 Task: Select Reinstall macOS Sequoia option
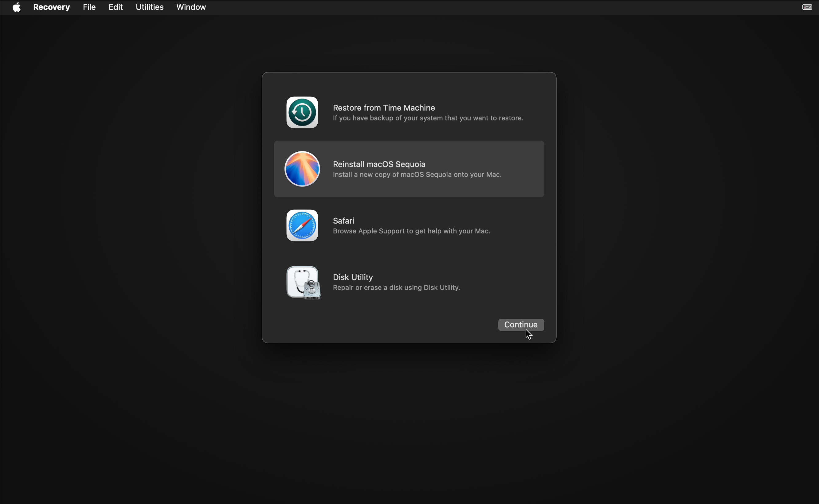(409, 169)
